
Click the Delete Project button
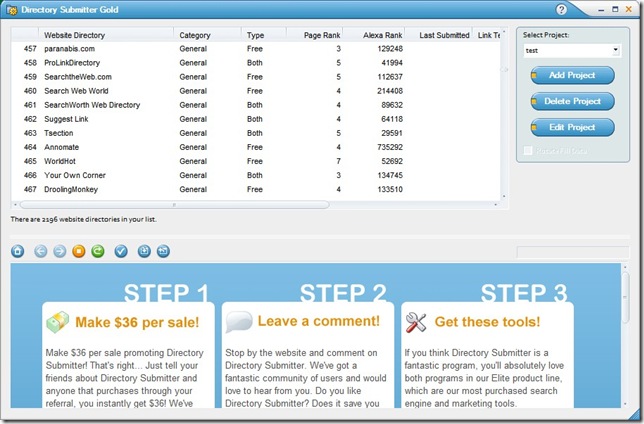[x=572, y=101]
